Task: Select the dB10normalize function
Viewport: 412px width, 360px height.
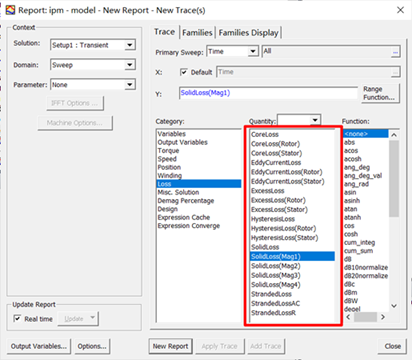Action: tap(366, 267)
